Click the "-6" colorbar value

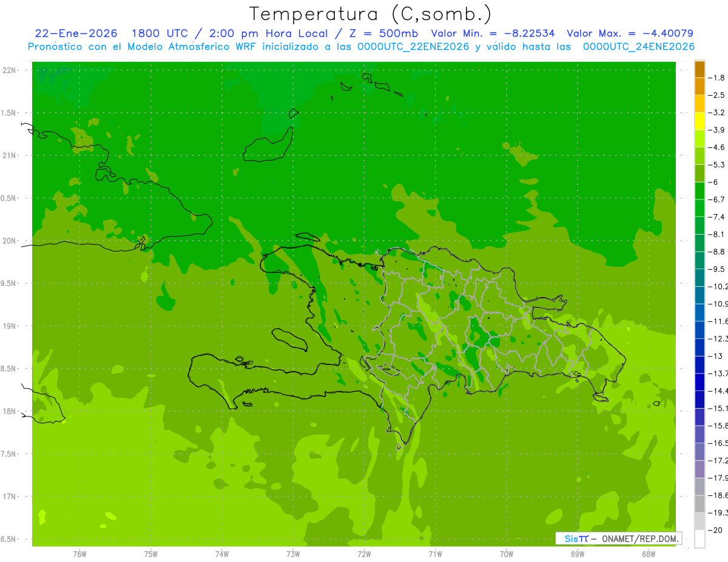pos(714,182)
